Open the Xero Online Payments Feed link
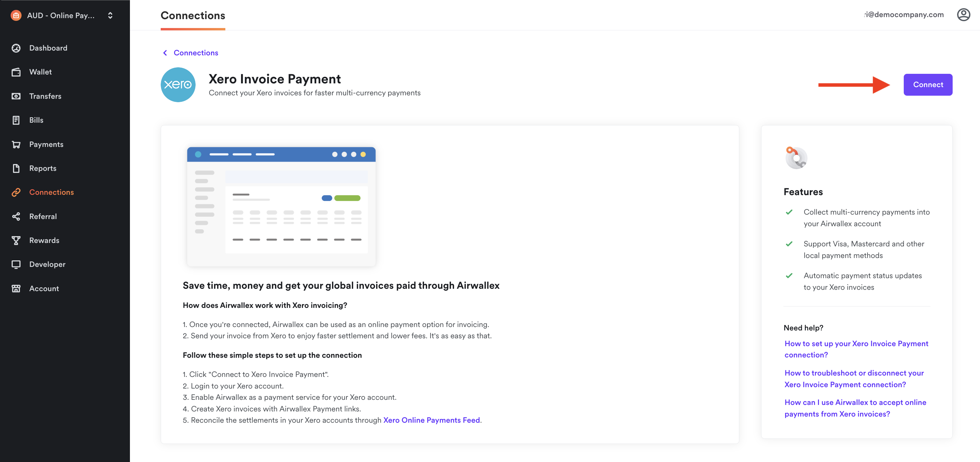980x462 pixels. pos(432,420)
